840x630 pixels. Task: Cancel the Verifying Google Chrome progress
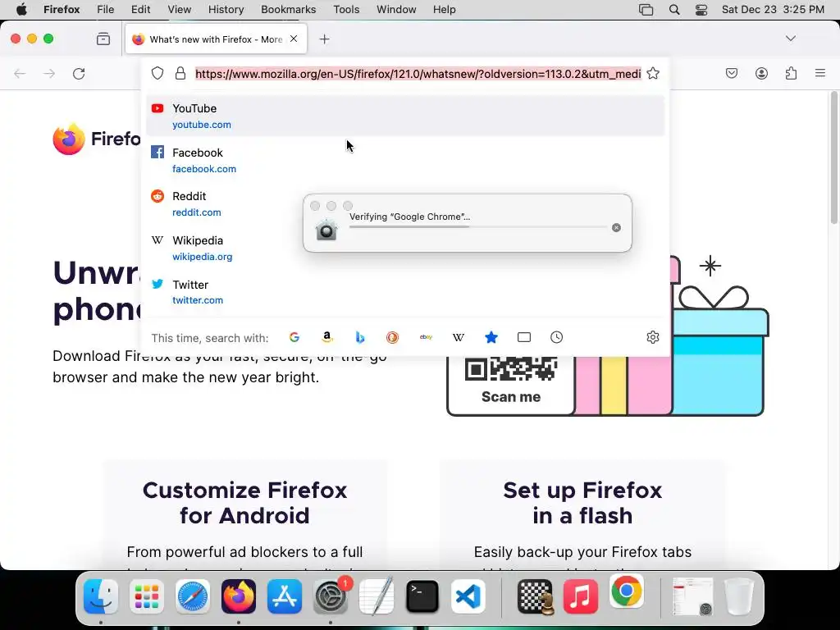pyautogui.click(x=617, y=228)
